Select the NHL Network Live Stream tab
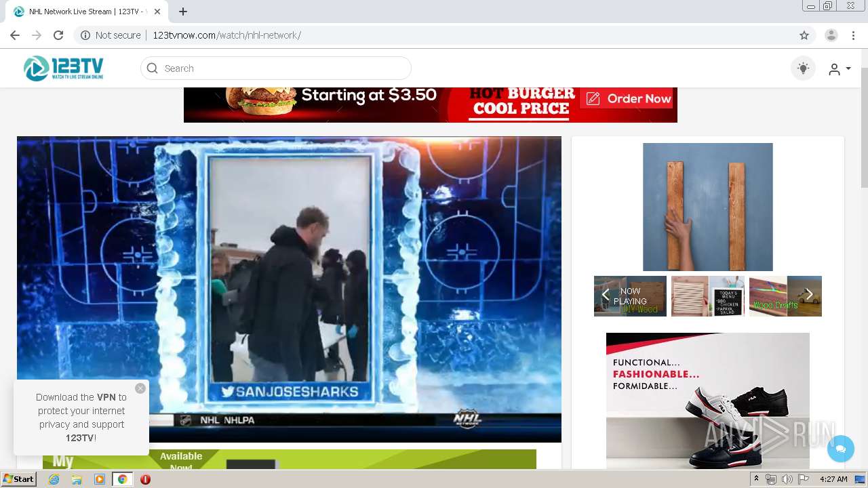The width and height of the screenshot is (868, 488). (87, 12)
